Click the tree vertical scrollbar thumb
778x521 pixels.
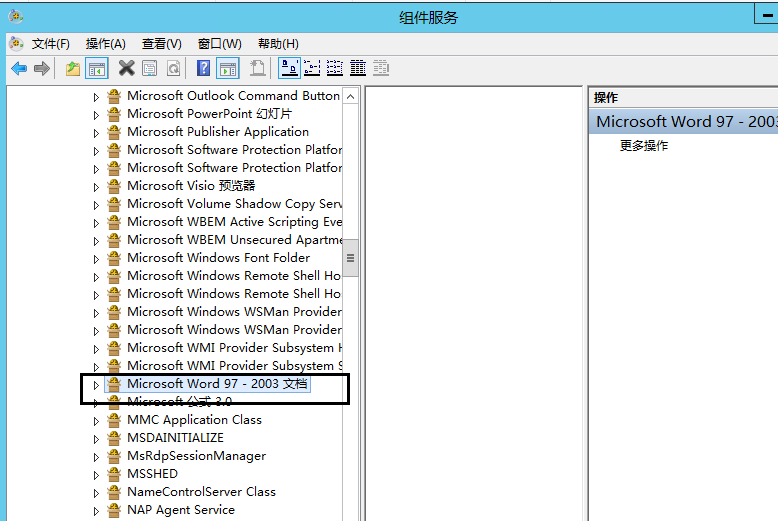pos(350,258)
